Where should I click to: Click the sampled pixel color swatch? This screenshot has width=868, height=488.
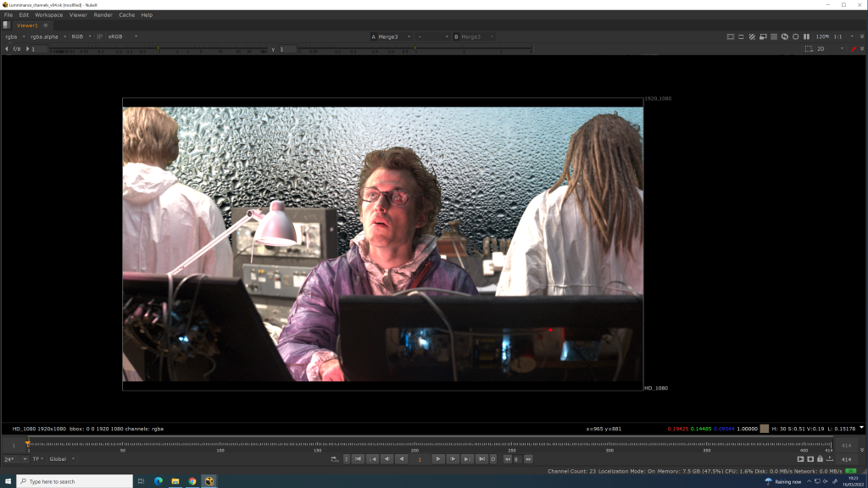[765, 429]
